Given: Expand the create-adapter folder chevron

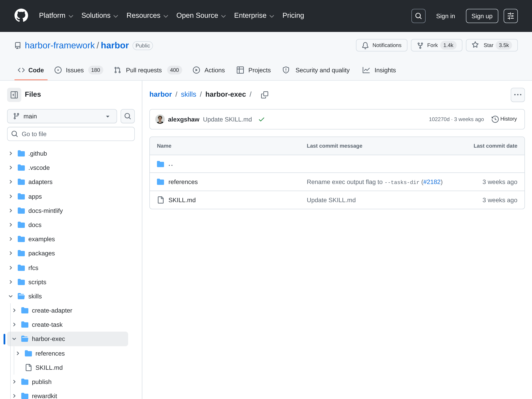Looking at the screenshot, I should (x=14, y=311).
